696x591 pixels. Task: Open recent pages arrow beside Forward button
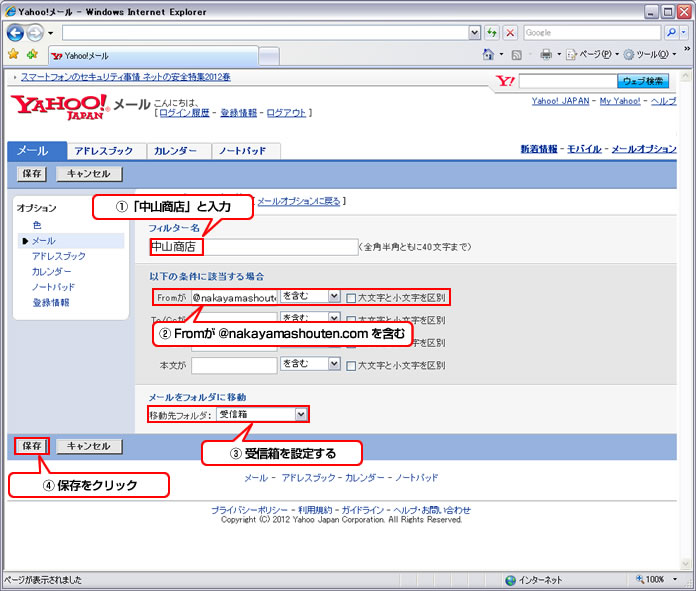pos(50,33)
